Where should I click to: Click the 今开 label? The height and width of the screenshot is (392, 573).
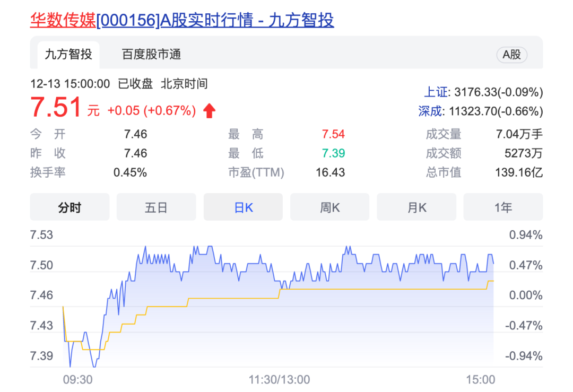click(x=48, y=134)
